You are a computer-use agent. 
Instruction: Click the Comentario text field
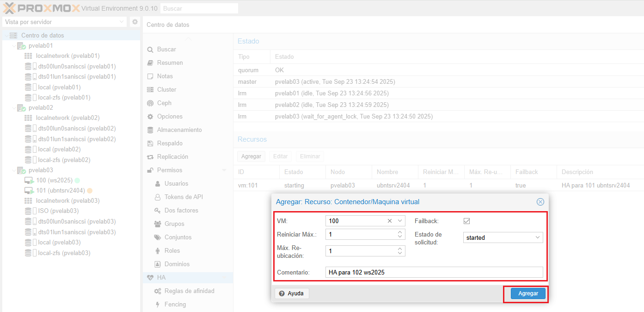(x=434, y=272)
